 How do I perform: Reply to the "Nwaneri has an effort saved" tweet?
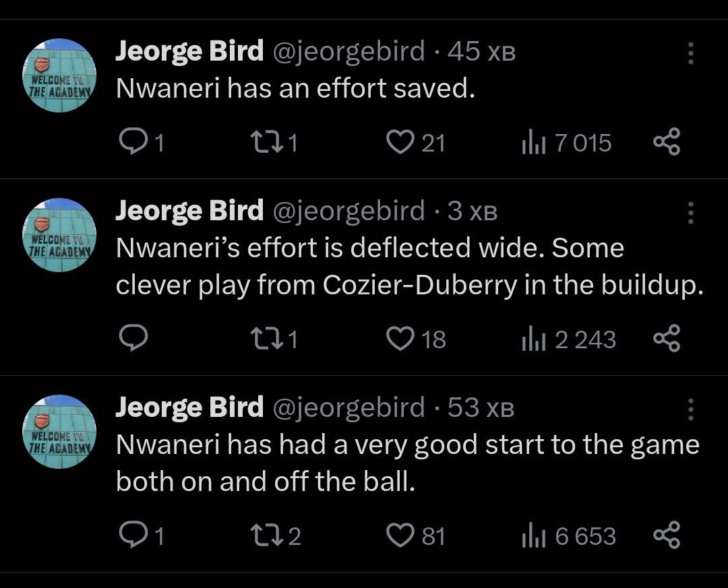(x=133, y=142)
